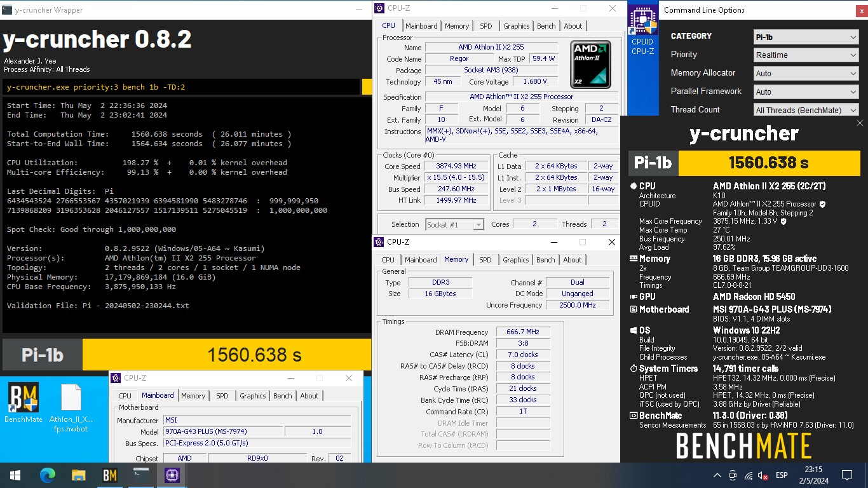Viewport: 868px width, 488px height.
Task: Select the Memory tab in the bottom CPU-Z window
Action: pos(193,396)
